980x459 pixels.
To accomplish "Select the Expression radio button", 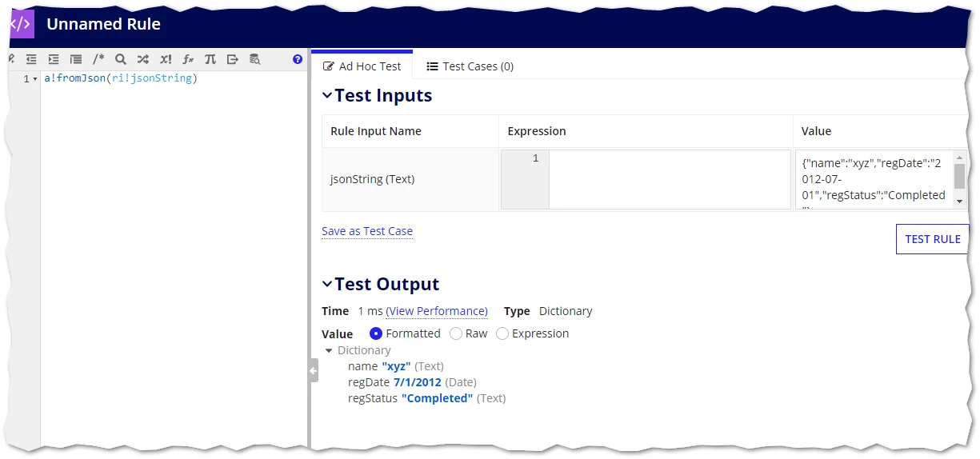I will [x=502, y=333].
